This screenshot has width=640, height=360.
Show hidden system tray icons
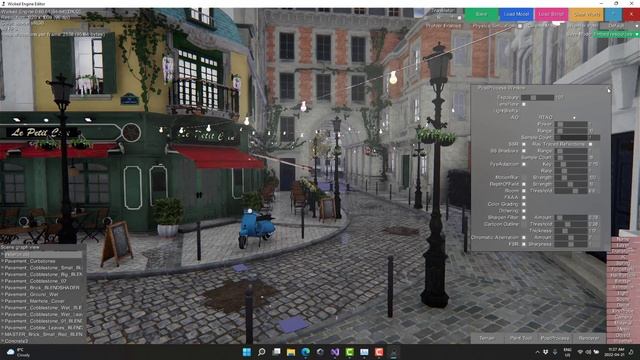(x=537, y=352)
